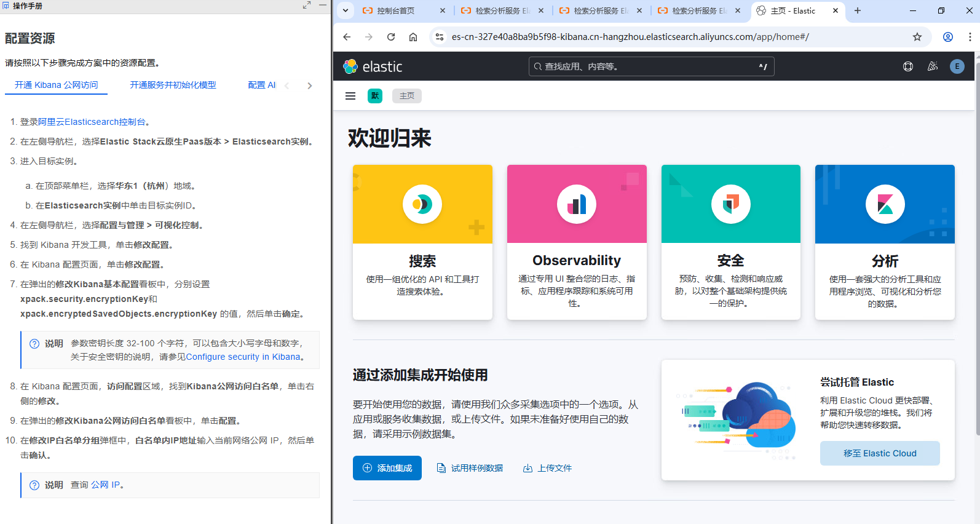
Task: Click the 配置资源 heading in the manual
Action: (x=30, y=38)
